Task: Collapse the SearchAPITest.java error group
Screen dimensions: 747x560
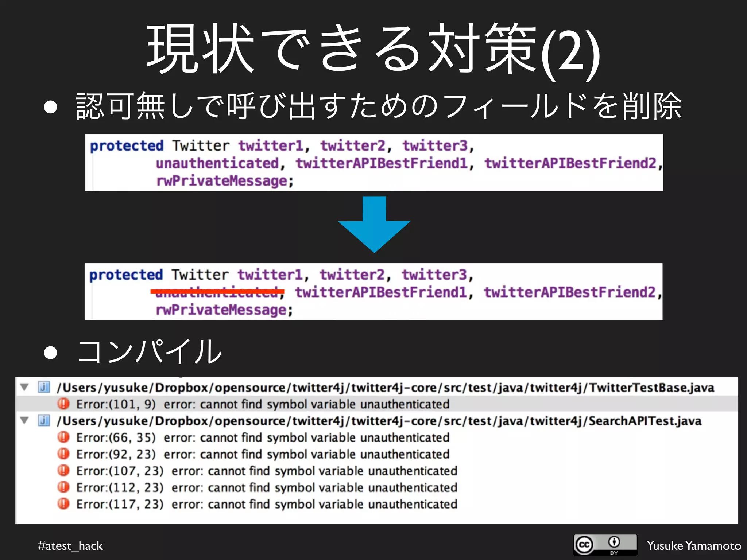Action: point(25,420)
